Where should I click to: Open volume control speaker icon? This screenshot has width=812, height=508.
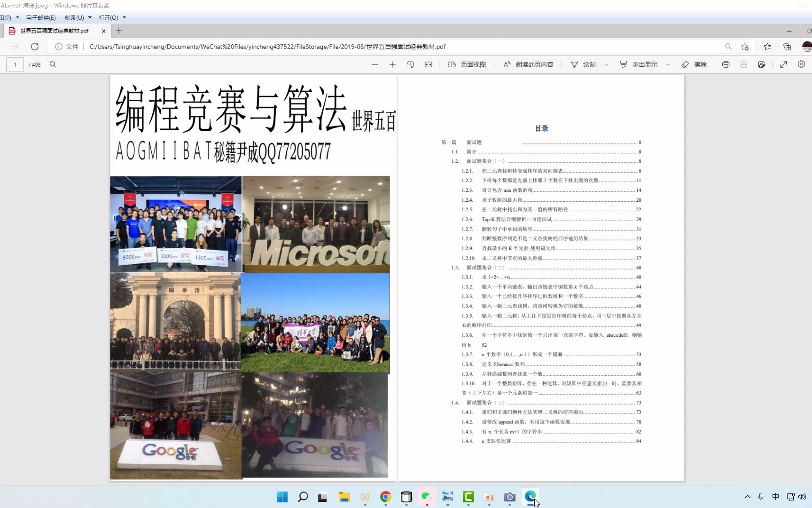(x=802, y=497)
